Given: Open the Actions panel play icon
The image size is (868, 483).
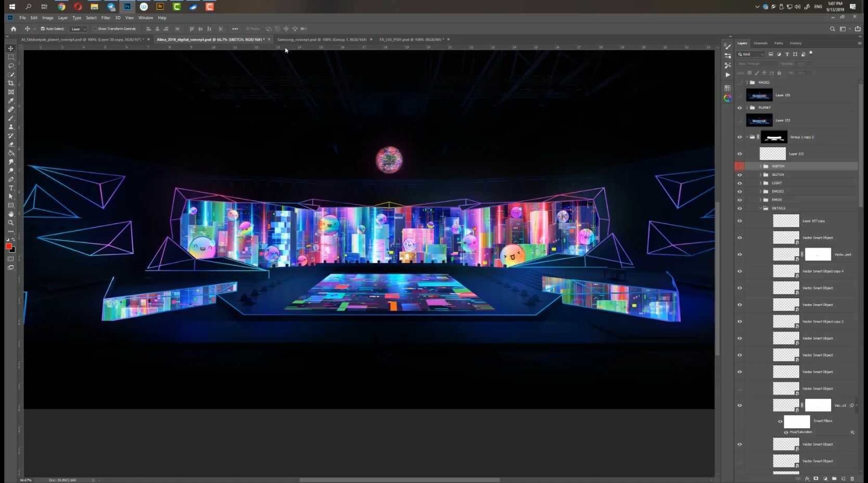Looking at the screenshot, I should tap(727, 75).
